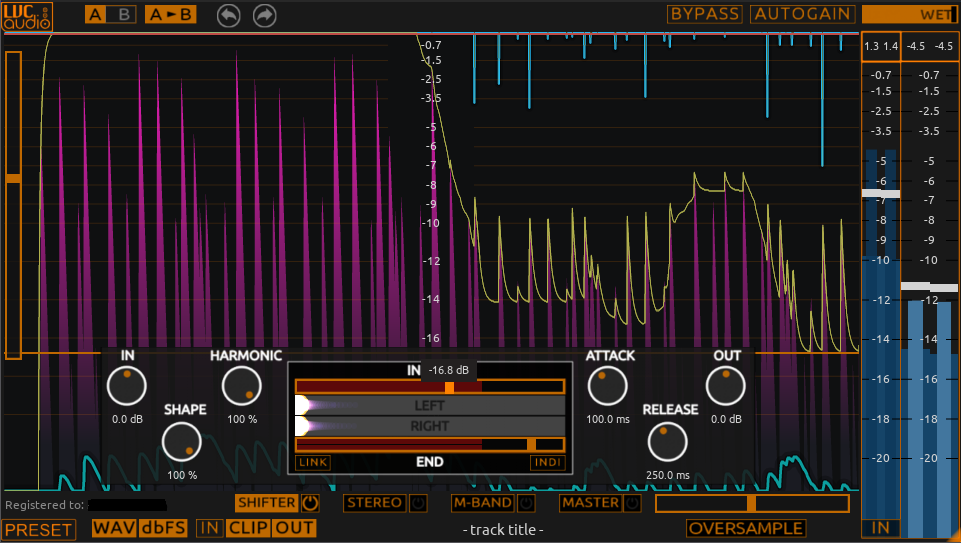This screenshot has width=961, height=543.
Task: Click the 100.0 ms attack value
Action: [608, 420]
